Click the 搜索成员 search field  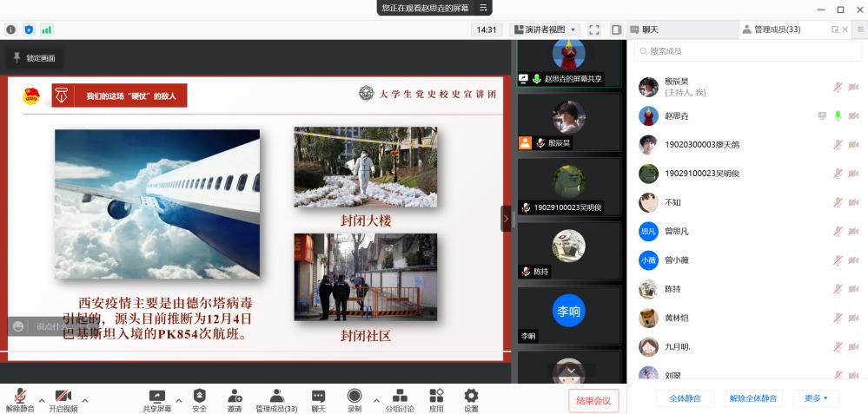pyautogui.click(x=747, y=52)
